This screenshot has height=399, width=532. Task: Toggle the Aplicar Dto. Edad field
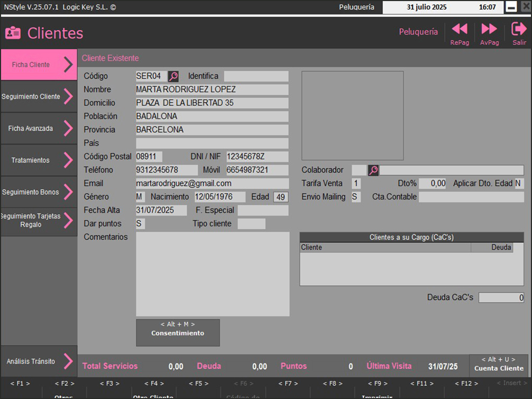click(x=519, y=184)
